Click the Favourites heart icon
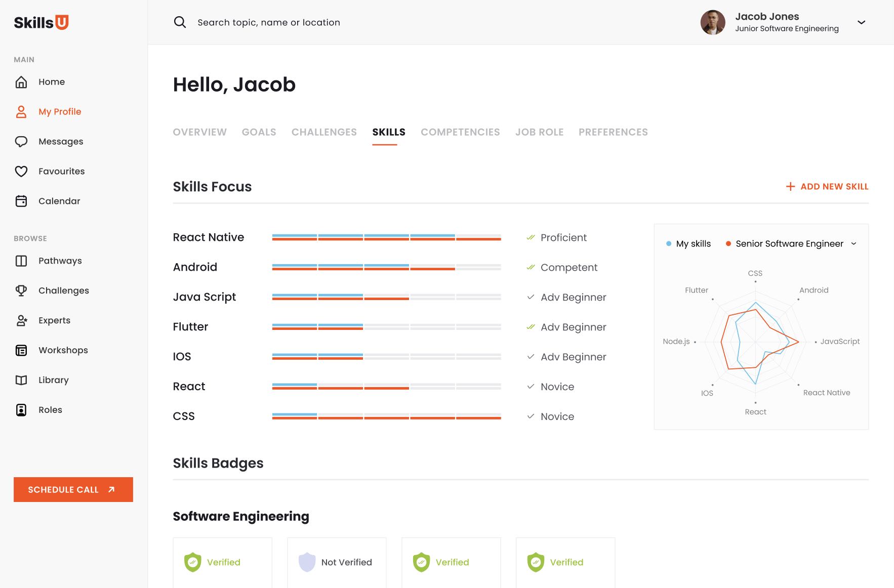Screen dimensions: 894x588 21,172
